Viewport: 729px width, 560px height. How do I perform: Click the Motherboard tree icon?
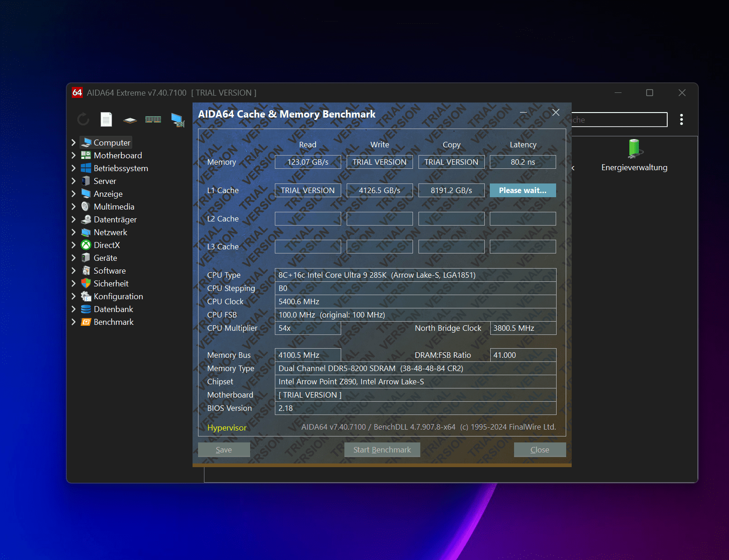[x=86, y=156]
